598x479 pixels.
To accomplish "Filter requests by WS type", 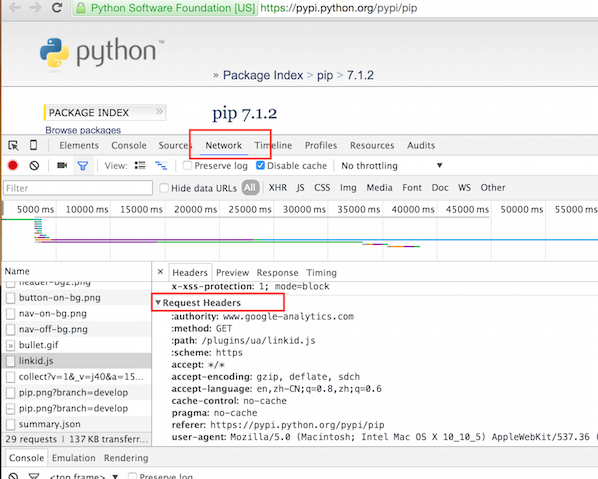I will pos(464,188).
